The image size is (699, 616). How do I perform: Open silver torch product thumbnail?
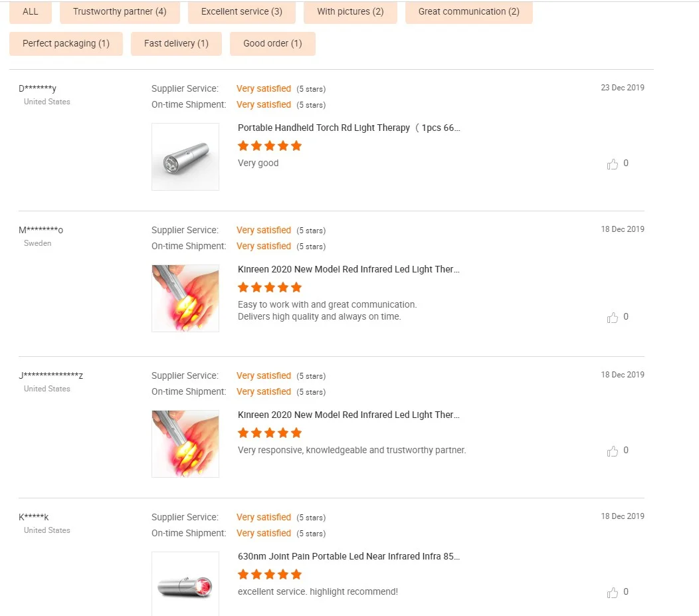(185, 157)
